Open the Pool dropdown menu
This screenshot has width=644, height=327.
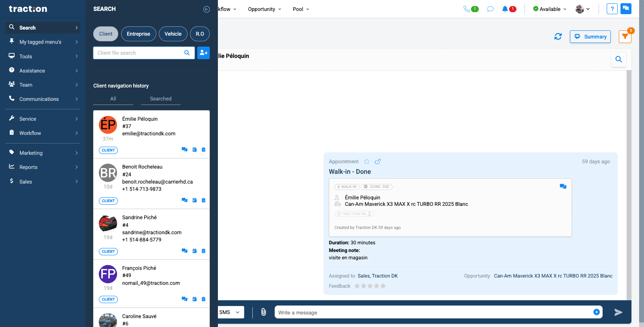tap(301, 9)
